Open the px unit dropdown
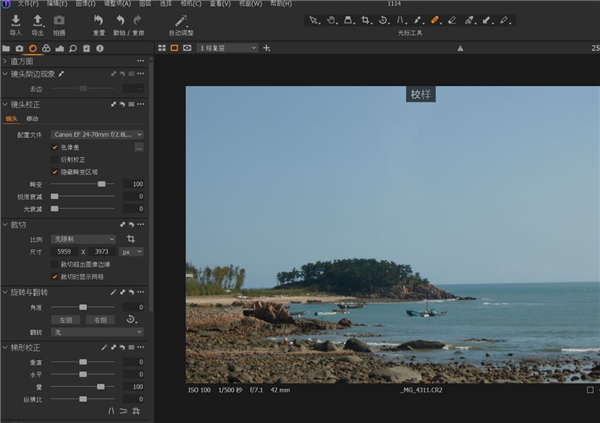The width and height of the screenshot is (600, 423). coord(132,252)
